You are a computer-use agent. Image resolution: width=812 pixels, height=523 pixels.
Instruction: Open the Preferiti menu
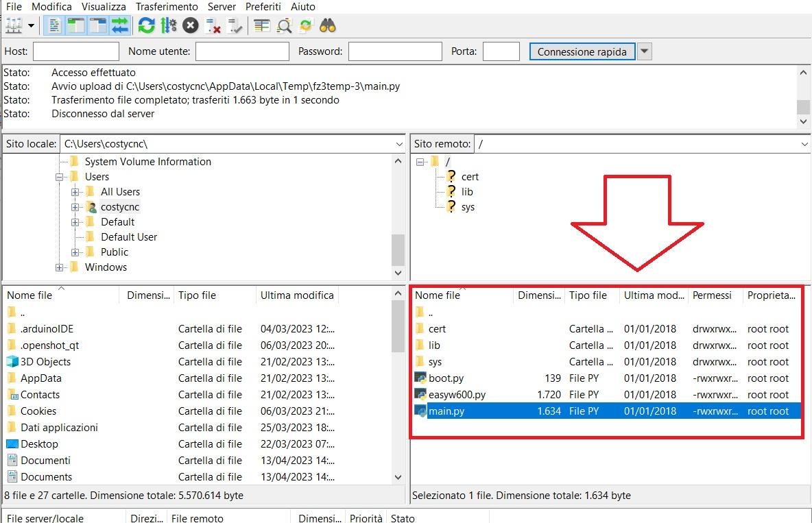(x=263, y=7)
